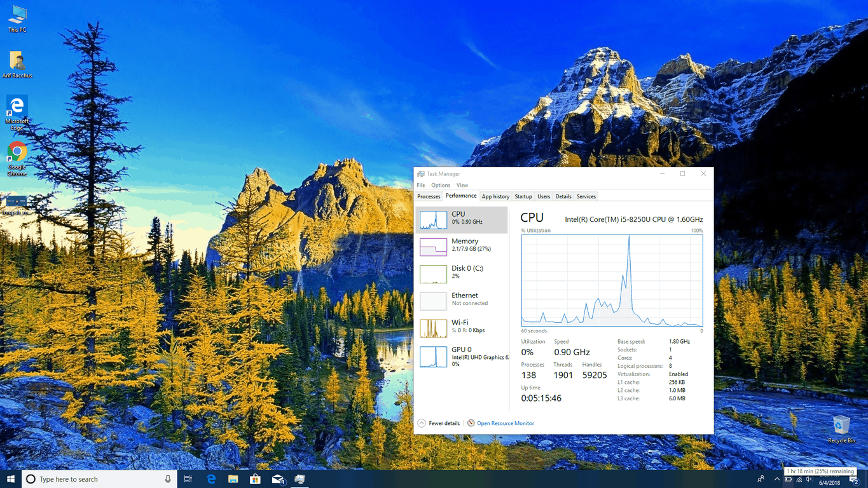Open the Google Chrome desktop shortcut
This screenshot has height=488, width=868.
click(x=17, y=158)
